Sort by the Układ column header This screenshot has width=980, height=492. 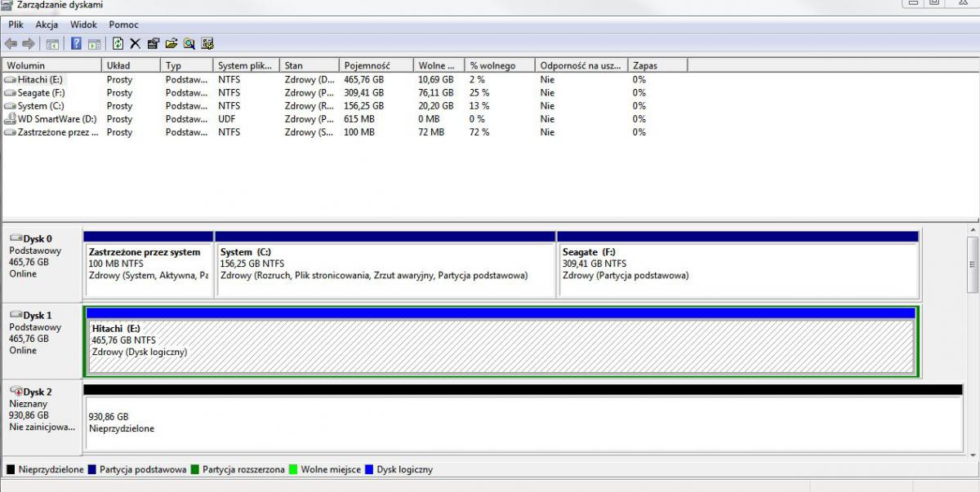click(x=131, y=65)
